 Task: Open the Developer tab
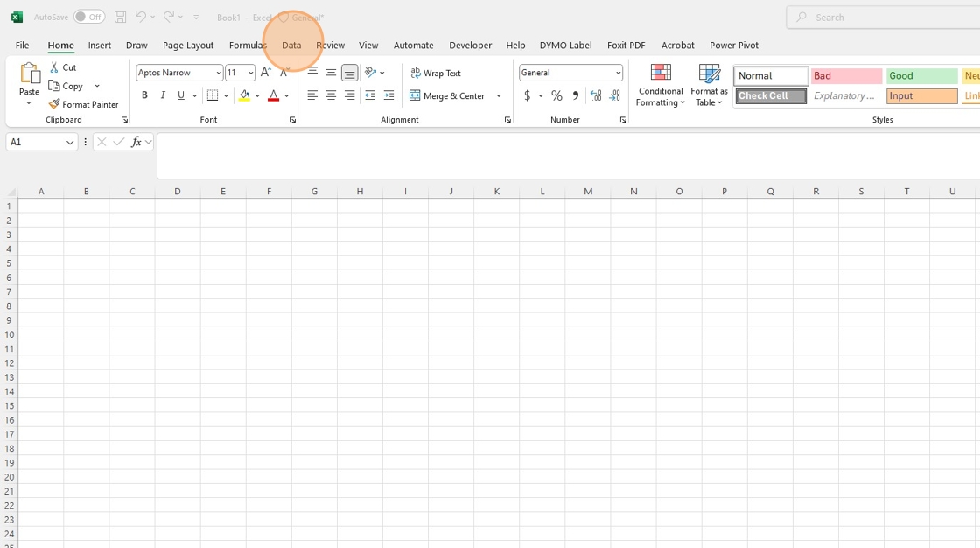point(470,45)
